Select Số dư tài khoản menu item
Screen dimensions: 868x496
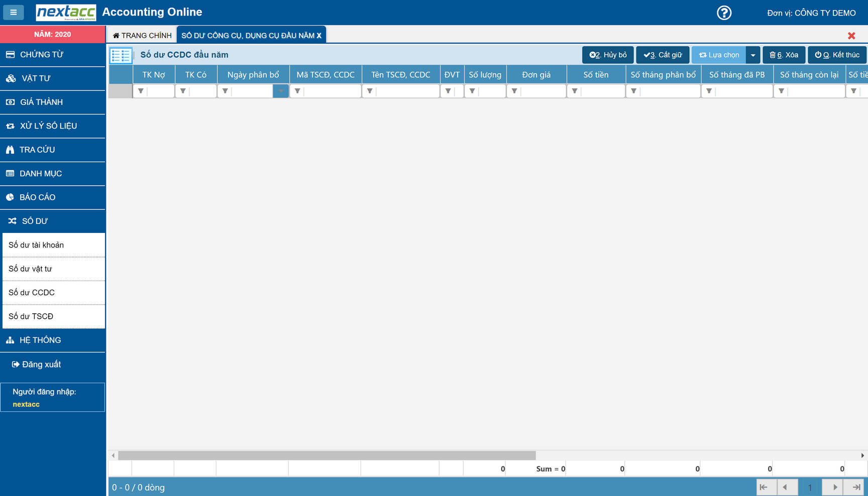[36, 245]
